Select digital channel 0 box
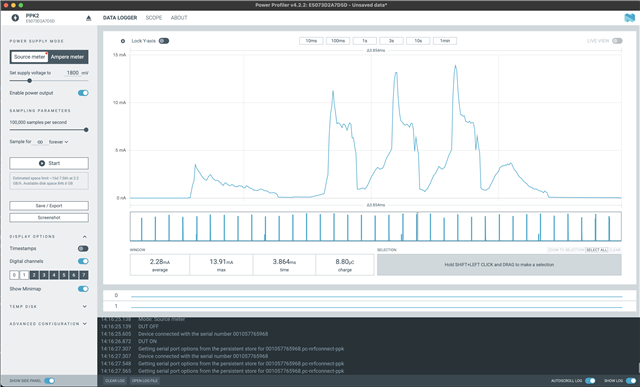Viewport: 640px width, 387px height. (x=14, y=275)
